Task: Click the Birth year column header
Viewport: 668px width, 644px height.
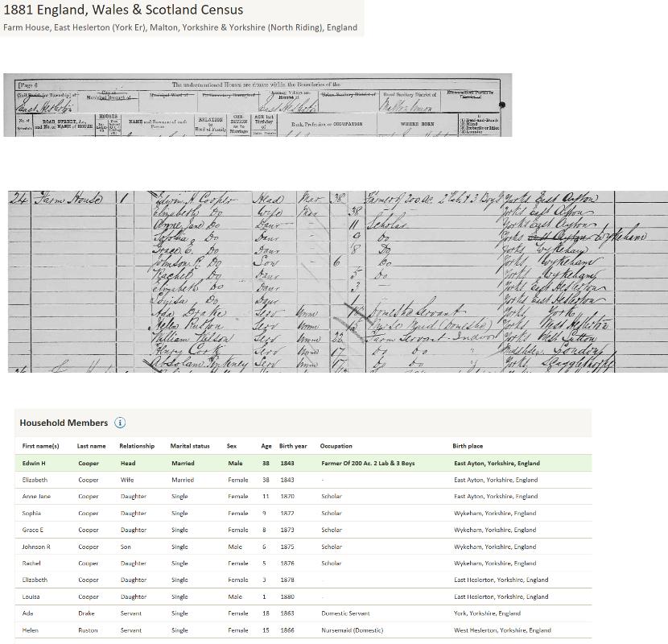Action: click(x=293, y=446)
